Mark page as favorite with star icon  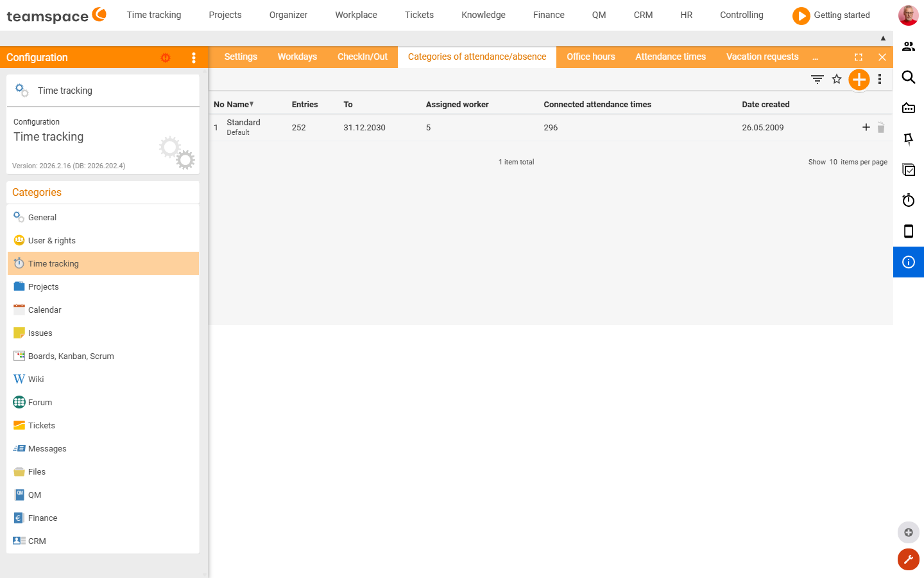[837, 79]
